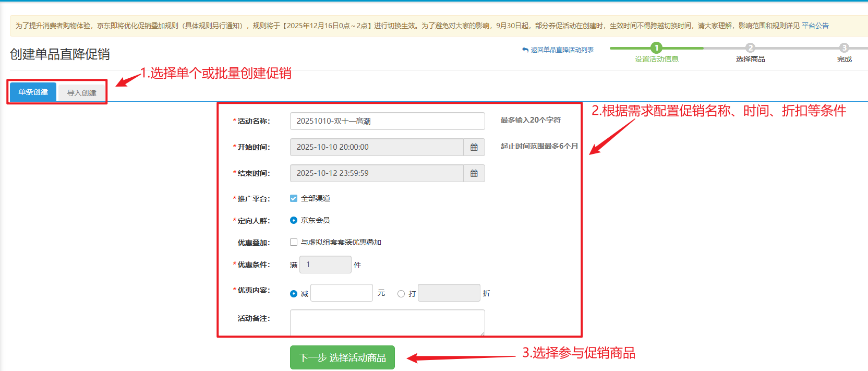Click the 活动备注 text area
The height and width of the screenshot is (371, 868).
387,322
